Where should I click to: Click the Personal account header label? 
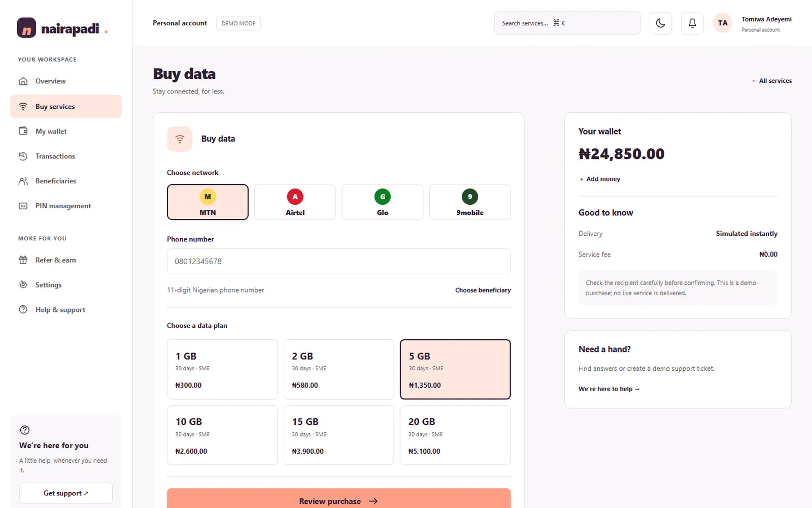tap(180, 23)
